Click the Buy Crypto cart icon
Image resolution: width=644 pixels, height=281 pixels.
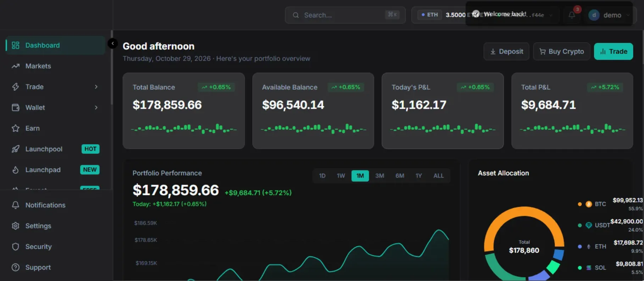(543, 52)
